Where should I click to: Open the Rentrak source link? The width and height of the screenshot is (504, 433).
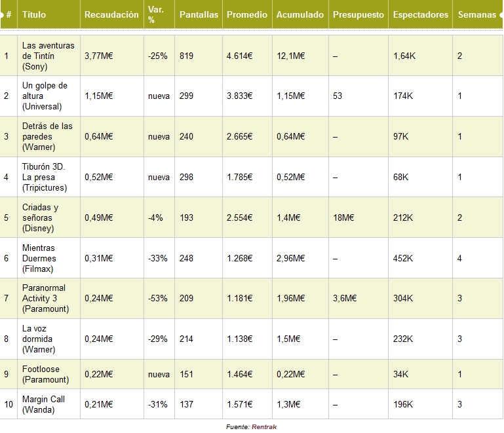[264, 427]
